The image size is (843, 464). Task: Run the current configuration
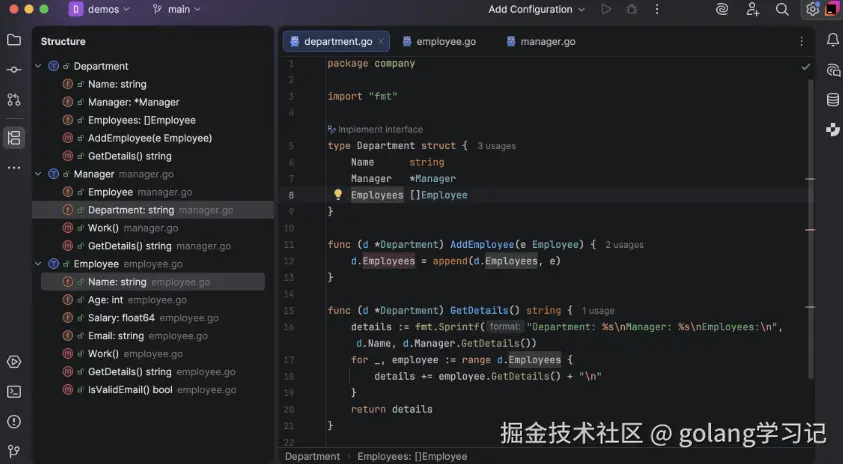606,9
